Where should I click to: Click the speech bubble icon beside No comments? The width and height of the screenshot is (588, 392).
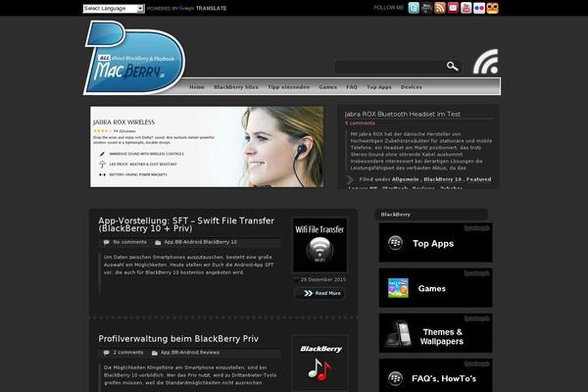pos(107,242)
